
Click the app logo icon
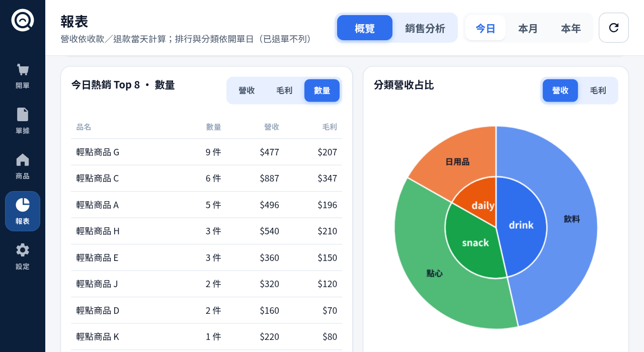pyautogui.click(x=23, y=20)
